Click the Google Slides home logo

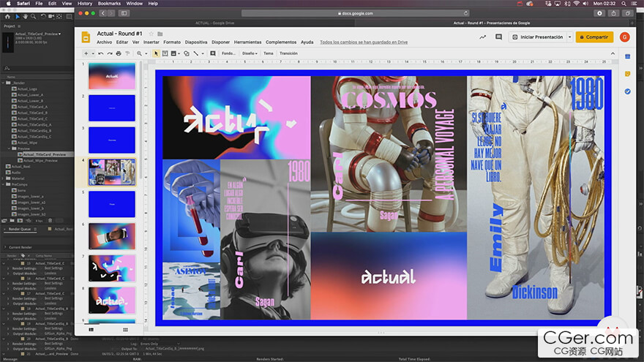click(x=86, y=37)
